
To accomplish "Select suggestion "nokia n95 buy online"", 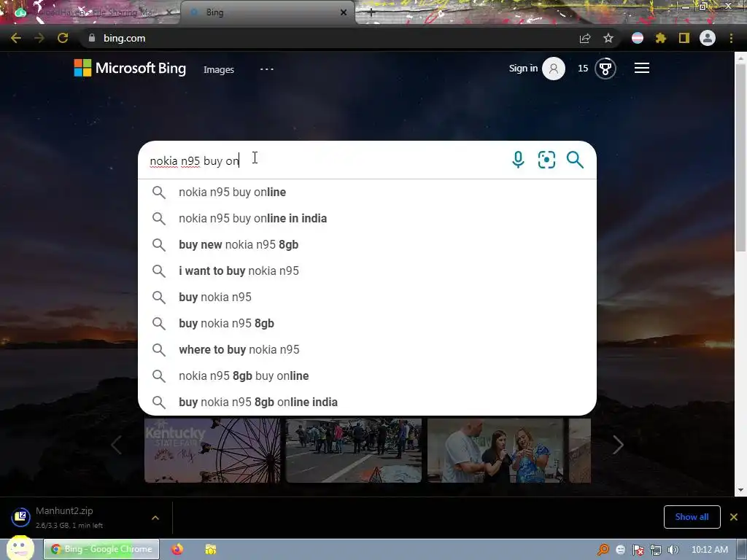I will click(367, 192).
